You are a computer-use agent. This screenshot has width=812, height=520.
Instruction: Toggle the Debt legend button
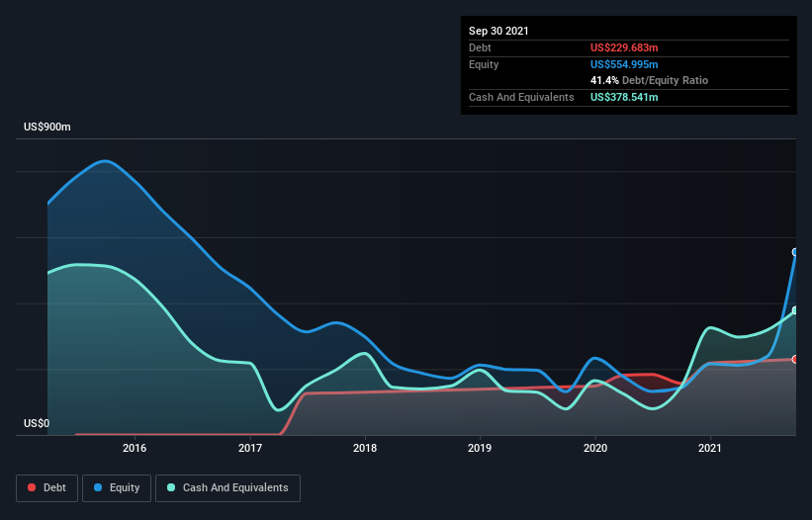click(46, 488)
